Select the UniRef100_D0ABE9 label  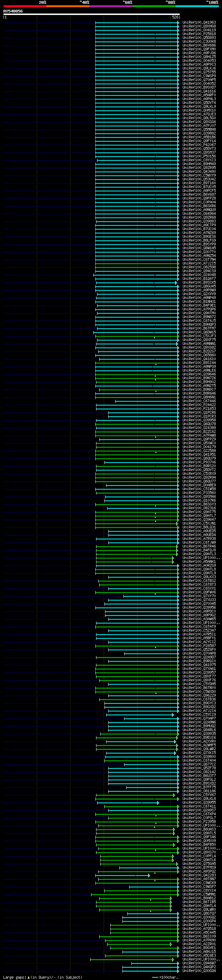[199, 485]
